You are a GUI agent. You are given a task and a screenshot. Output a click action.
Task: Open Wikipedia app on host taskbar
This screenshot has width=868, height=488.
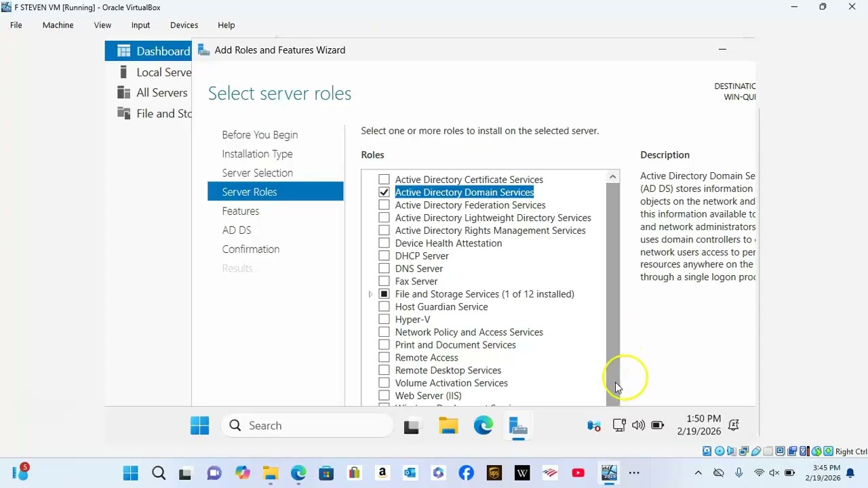tap(522, 473)
